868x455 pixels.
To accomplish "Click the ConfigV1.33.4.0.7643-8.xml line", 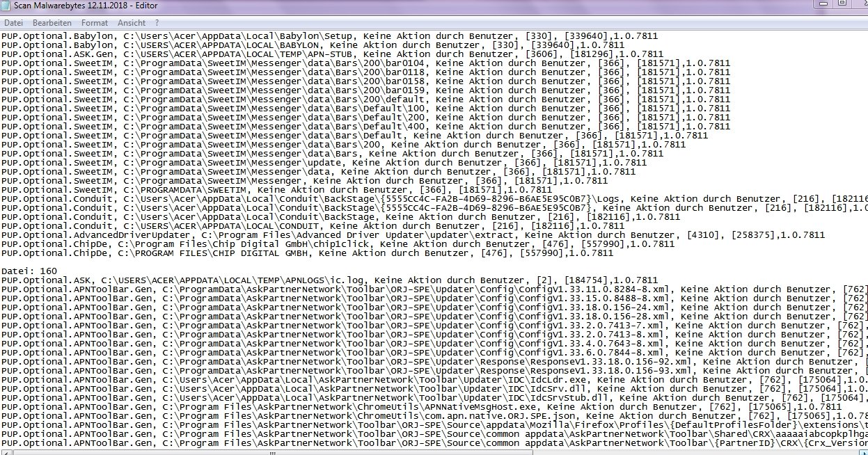I will point(434,343).
